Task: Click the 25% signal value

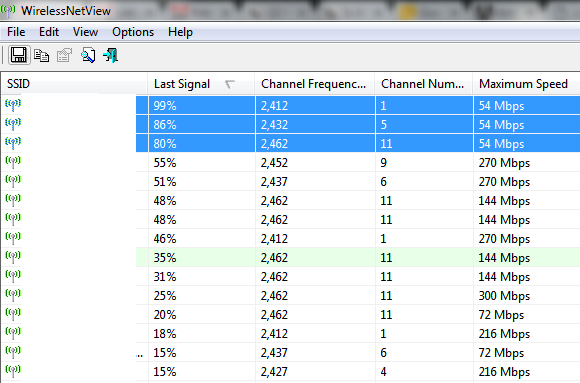Action: click(165, 296)
